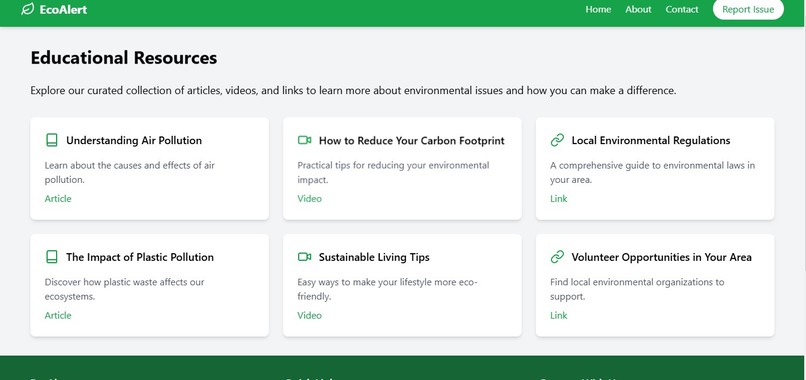The image size is (806, 380).
Task: Open the Local Environmental Regulations title
Action: [651, 140]
